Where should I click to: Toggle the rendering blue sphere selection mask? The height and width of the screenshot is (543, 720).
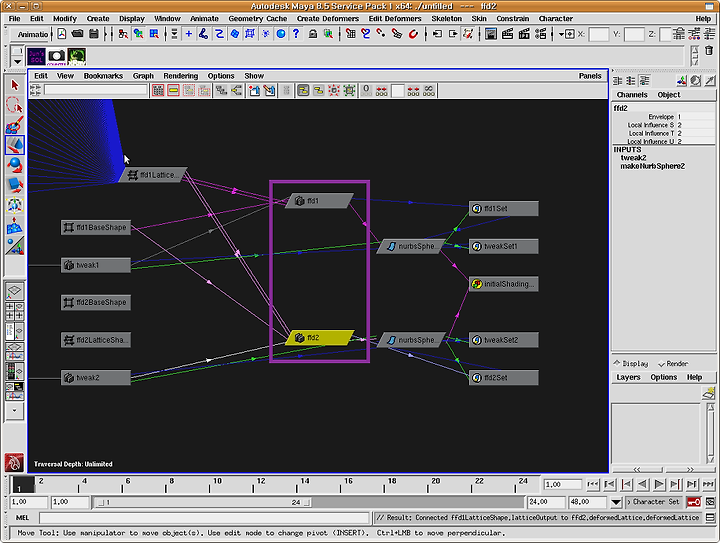[281, 34]
